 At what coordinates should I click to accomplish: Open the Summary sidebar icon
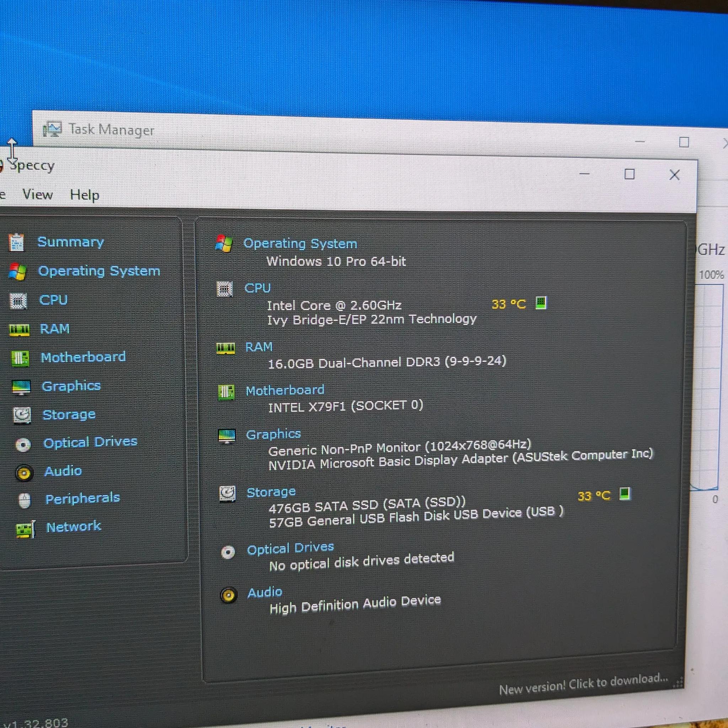point(17,242)
